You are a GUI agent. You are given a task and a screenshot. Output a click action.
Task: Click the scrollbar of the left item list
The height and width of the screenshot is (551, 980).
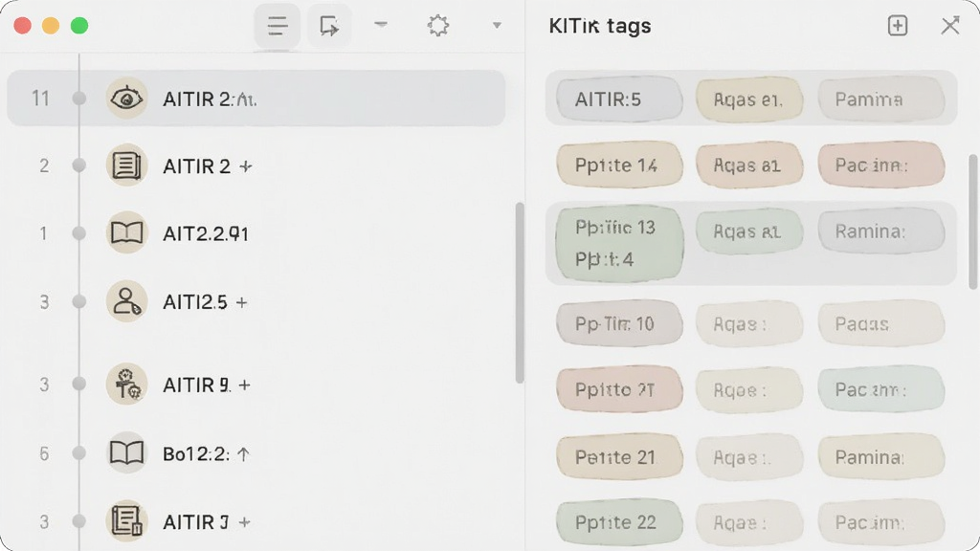pyautogui.click(x=520, y=293)
